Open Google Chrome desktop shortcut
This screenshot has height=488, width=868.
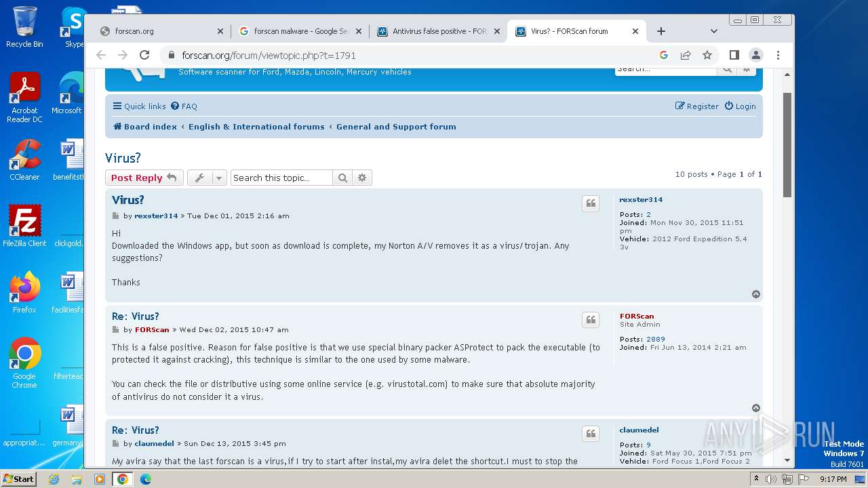coord(24,363)
